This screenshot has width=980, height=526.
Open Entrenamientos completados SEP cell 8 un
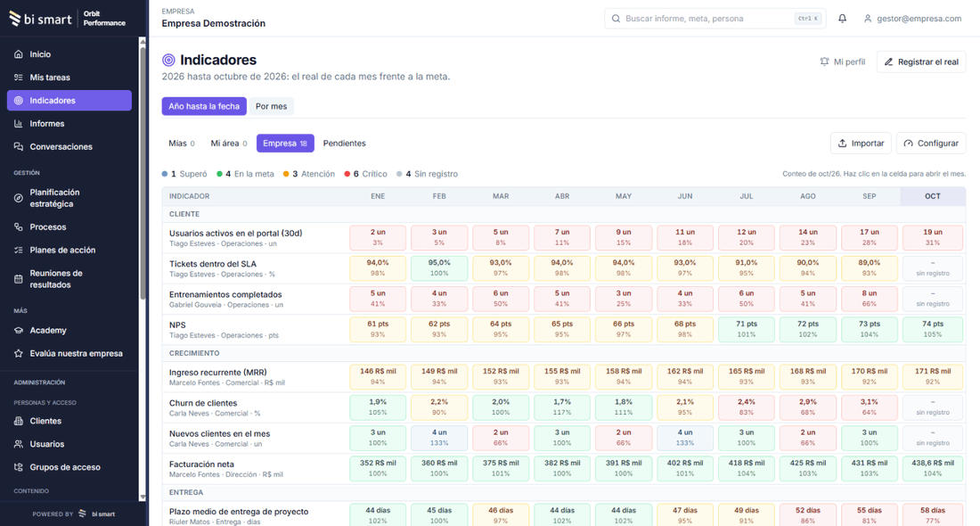(870, 299)
